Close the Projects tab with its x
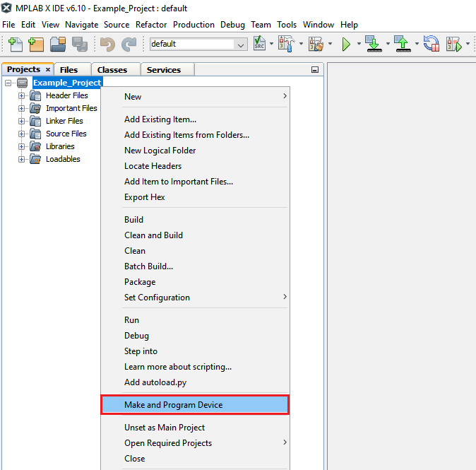The height and width of the screenshot is (470, 476). point(48,69)
